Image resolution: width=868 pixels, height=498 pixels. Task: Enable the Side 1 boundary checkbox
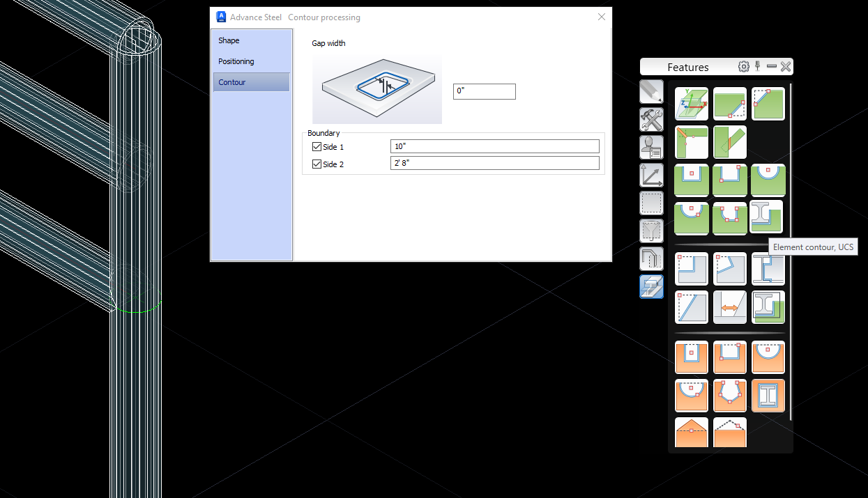(x=317, y=146)
